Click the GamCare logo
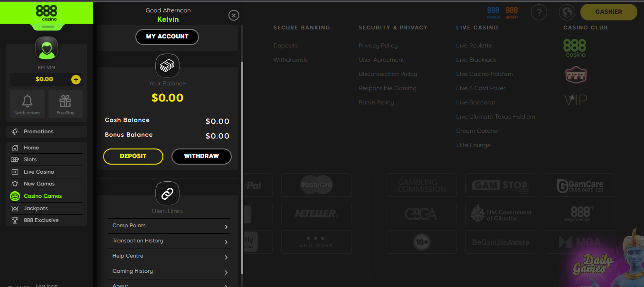The image size is (644, 287). (580, 185)
